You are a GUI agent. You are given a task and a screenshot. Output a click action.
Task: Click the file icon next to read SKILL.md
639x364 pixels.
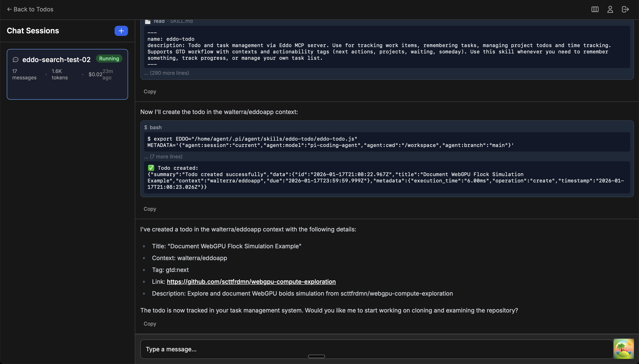148,21
